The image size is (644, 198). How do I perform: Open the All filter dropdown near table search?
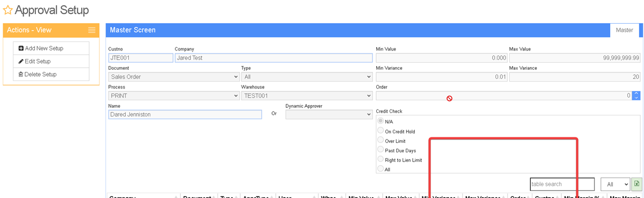615,184
